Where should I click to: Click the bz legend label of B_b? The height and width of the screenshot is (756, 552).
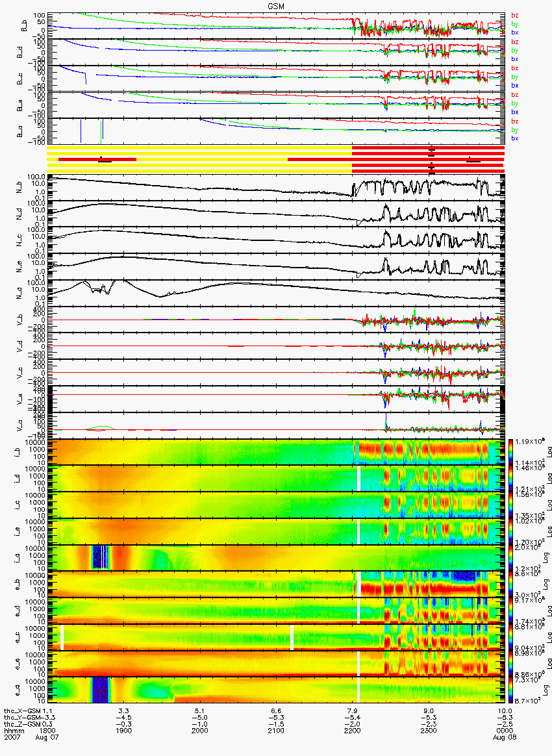(515, 16)
